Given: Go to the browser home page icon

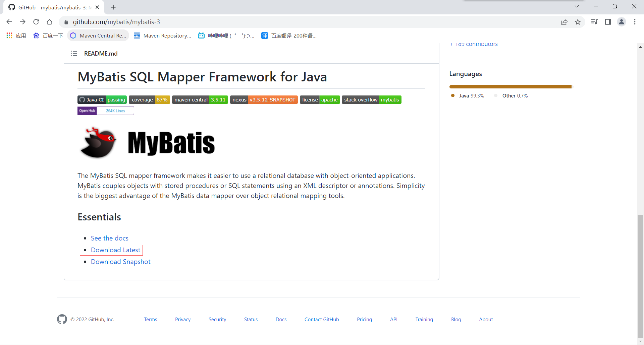Looking at the screenshot, I should (x=50, y=22).
